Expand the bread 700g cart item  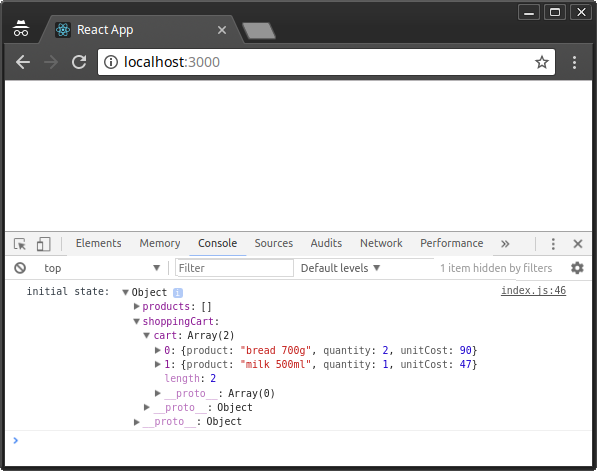[x=158, y=350]
